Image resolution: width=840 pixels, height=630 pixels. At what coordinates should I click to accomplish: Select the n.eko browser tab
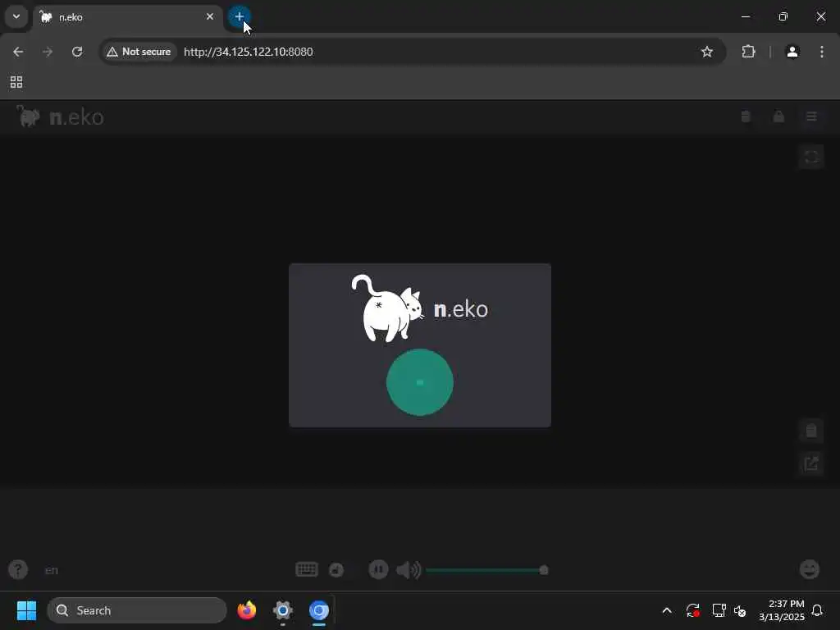pos(127,17)
